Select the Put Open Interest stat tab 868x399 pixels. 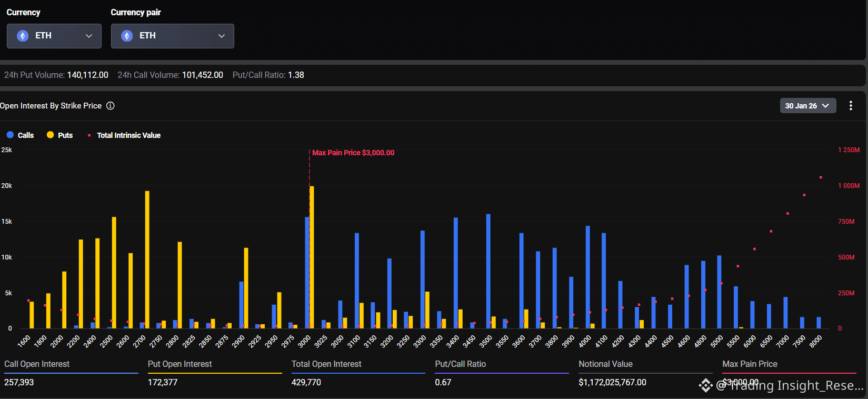tap(179, 364)
